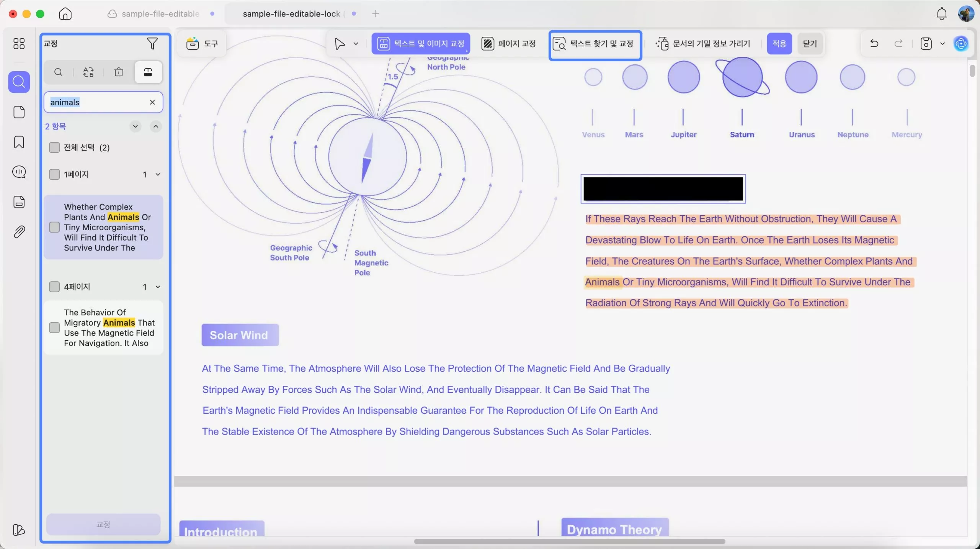This screenshot has width=980, height=549.
Task: Click the 닫기 close button
Action: tap(810, 44)
